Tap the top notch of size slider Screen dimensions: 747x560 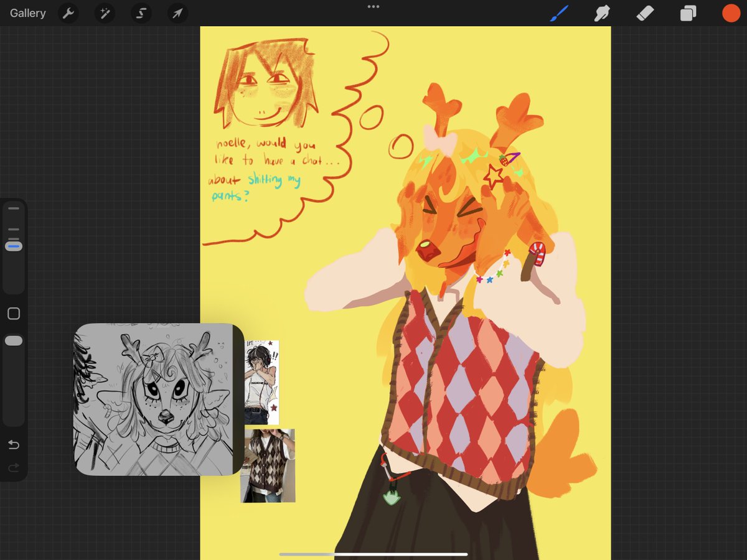tap(14, 209)
